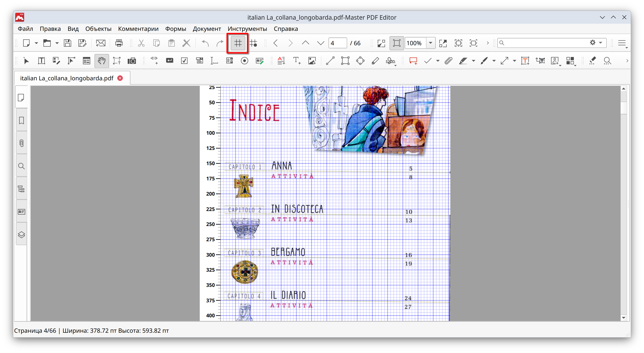Go to the next page arrow
This screenshot has width=644, height=353.
point(290,43)
